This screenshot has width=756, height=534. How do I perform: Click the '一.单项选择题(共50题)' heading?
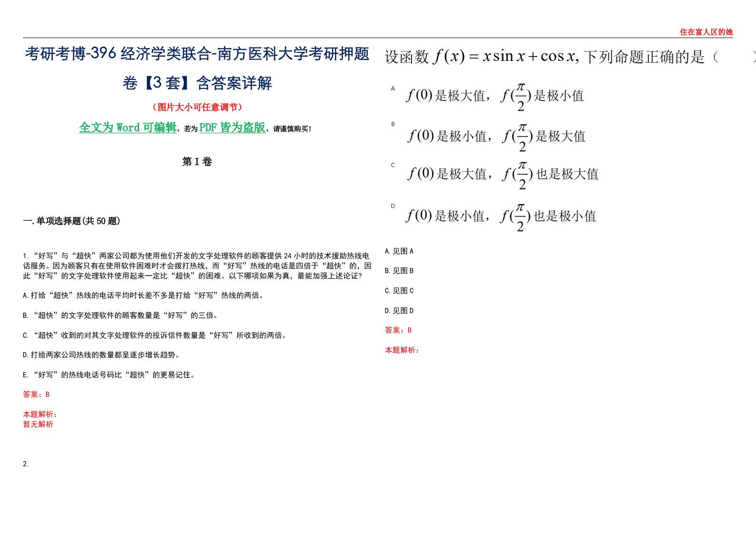pos(71,221)
